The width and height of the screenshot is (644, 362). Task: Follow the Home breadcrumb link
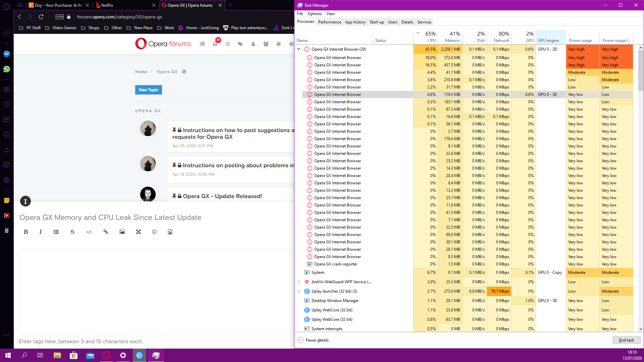(x=141, y=72)
